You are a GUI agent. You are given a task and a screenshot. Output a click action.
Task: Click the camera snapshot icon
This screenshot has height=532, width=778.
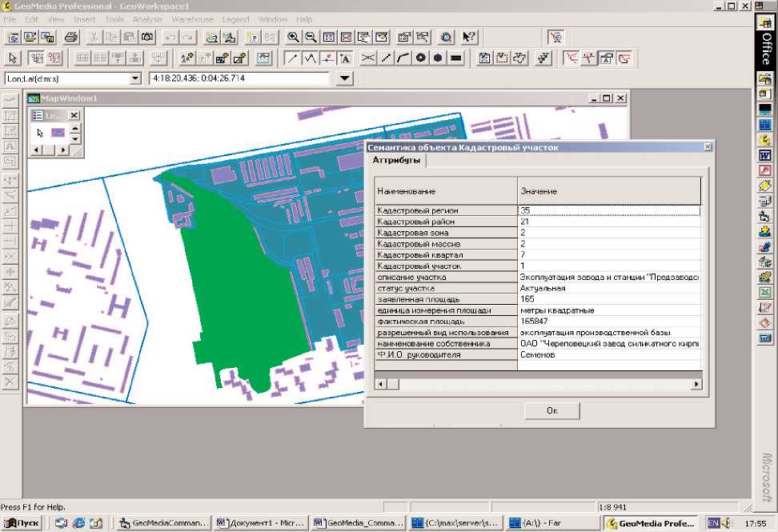146,37
